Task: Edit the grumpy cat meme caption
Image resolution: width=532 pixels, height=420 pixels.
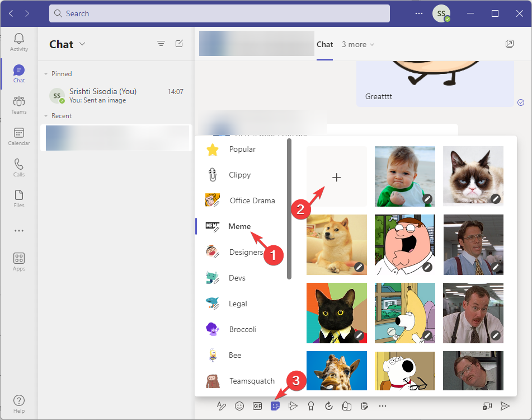Action: [496, 199]
